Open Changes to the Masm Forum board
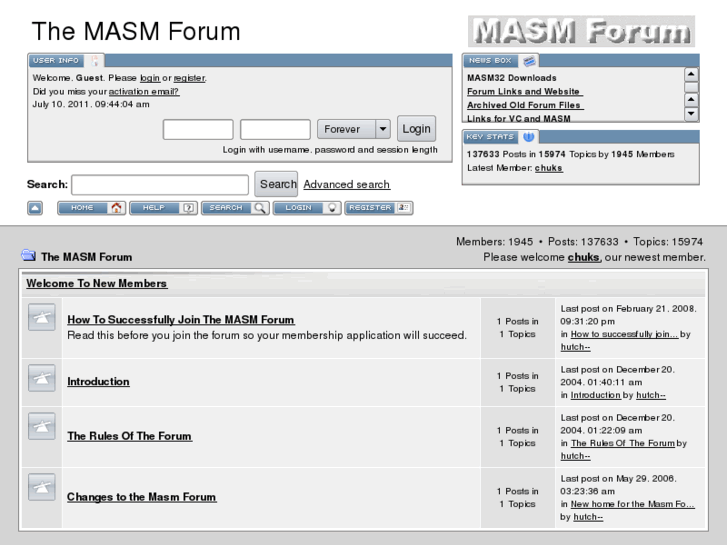Viewport: 727px width, 545px height. pos(141,497)
